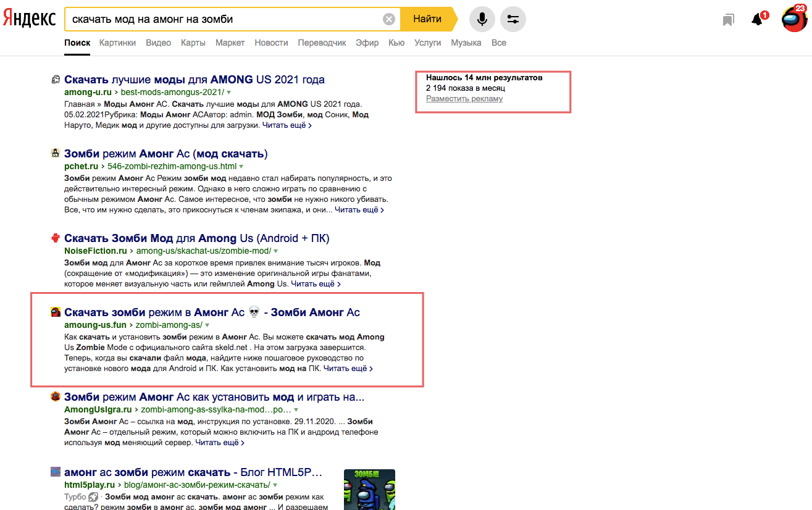Expand the pchet.ru result options arrow
The image size is (812, 510).
241,166
